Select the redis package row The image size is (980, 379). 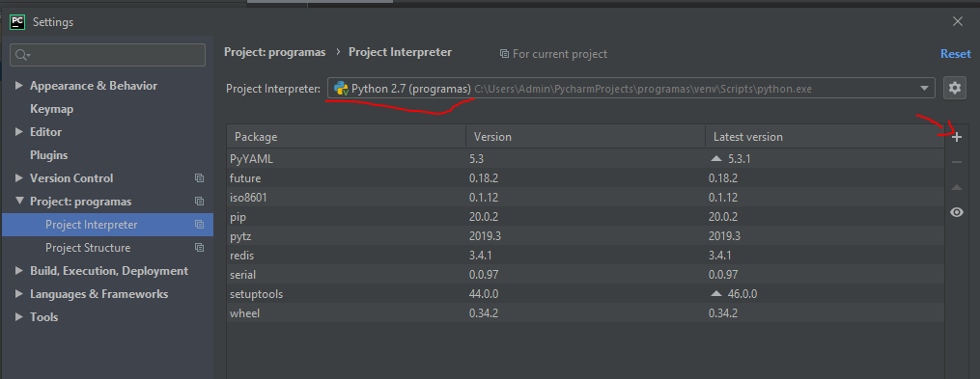click(585, 256)
